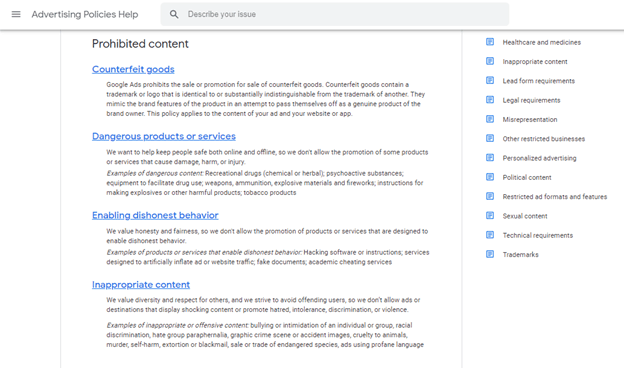Open the Counterfeit goods policy link
The image size is (624, 368).
[x=133, y=69]
